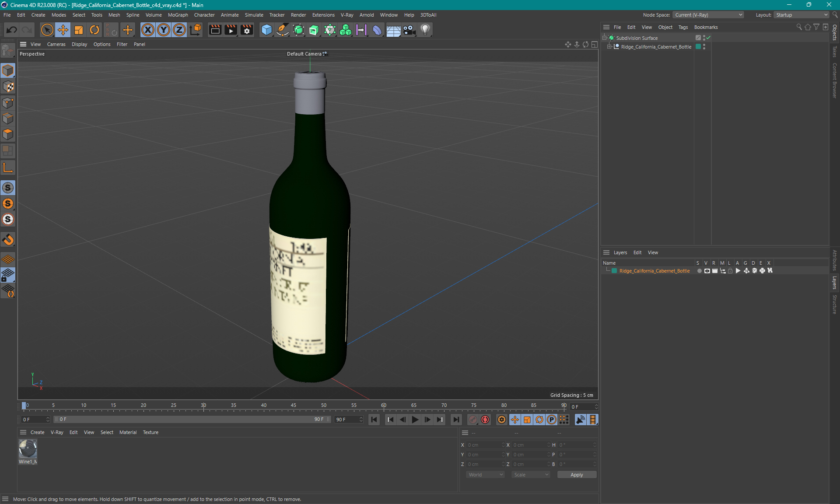This screenshot has width=840, height=504.
Task: Toggle Y axis lock
Action: (164, 30)
